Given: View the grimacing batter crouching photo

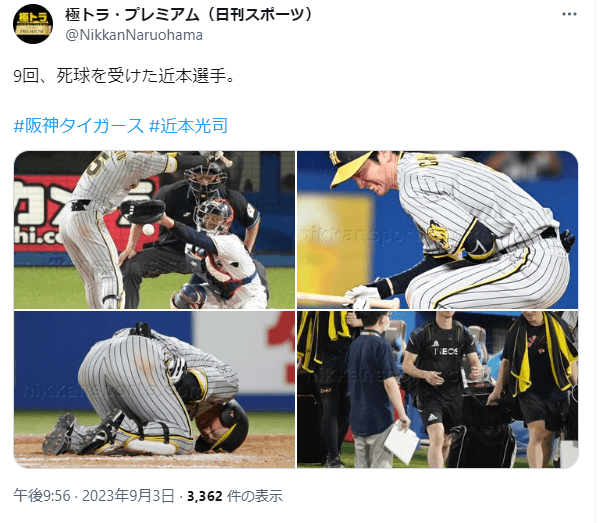Looking at the screenshot, I should pyautogui.click(x=437, y=230).
